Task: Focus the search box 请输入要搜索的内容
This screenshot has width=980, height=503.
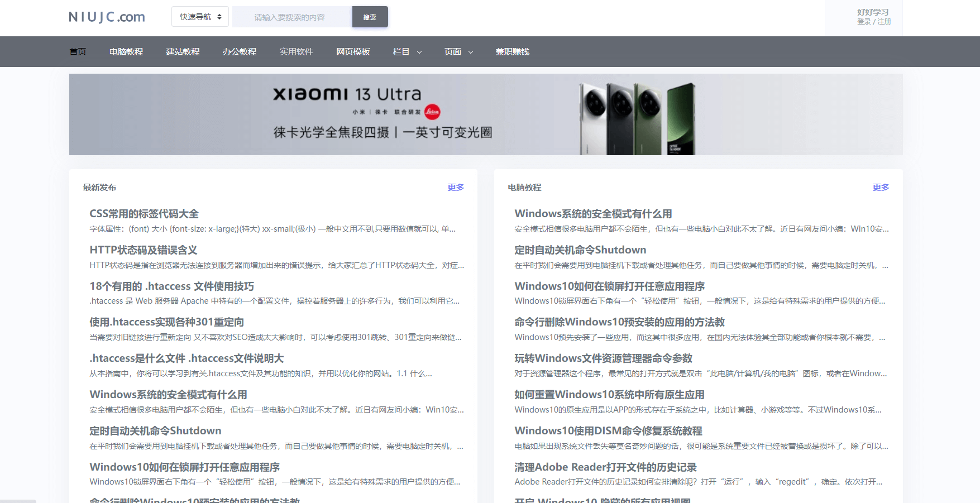Action: tap(292, 17)
